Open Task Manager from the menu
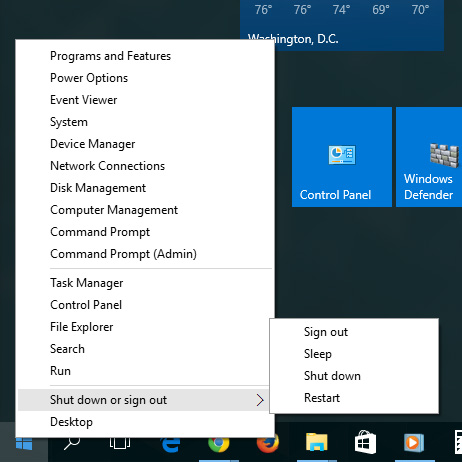 [x=87, y=283]
